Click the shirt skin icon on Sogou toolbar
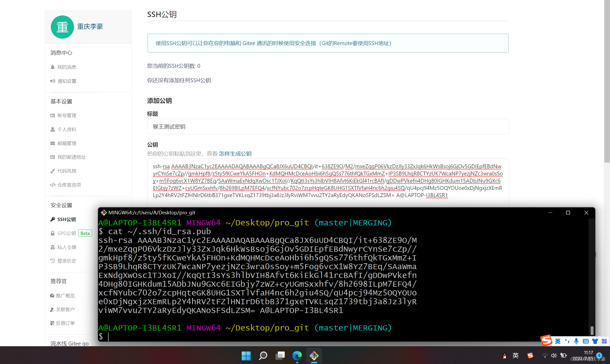This screenshot has height=364, width=610. point(595,341)
